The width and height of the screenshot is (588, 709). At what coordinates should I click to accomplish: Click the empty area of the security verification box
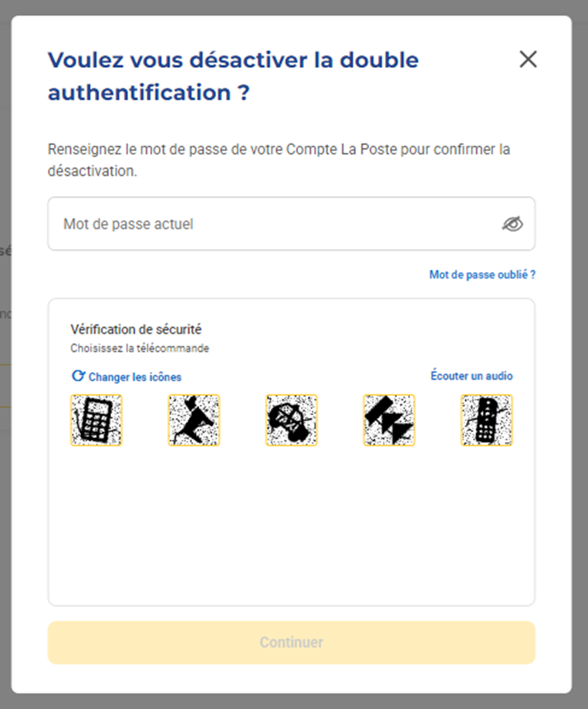point(291,525)
